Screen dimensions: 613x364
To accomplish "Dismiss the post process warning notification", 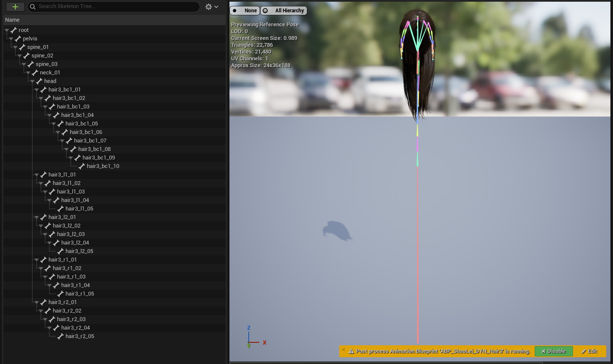I will point(344,350).
